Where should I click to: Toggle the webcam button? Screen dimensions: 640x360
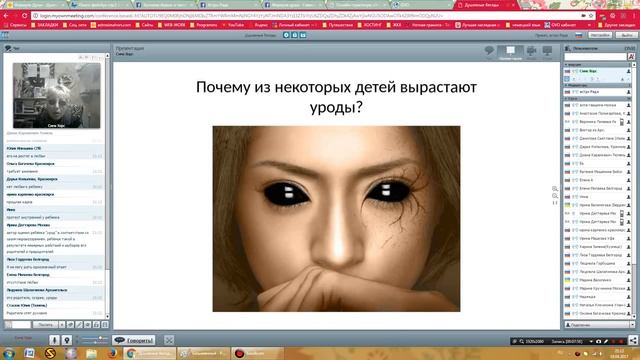tap(67, 340)
